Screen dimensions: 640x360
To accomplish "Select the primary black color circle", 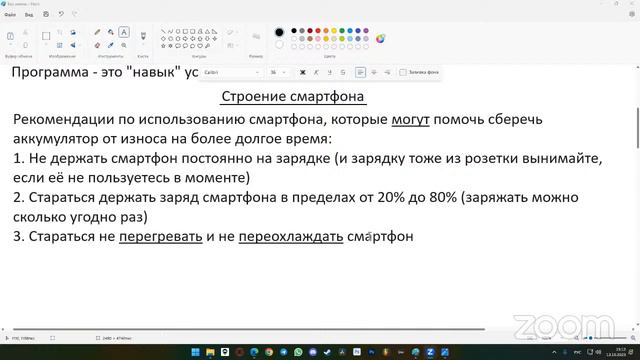I will [x=279, y=32].
